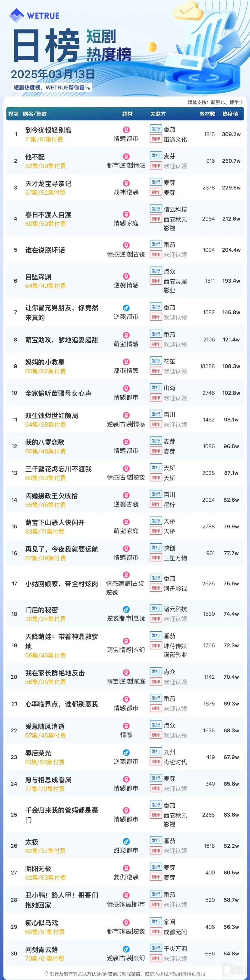Click the male audience icon for 太极

[126, 841]
